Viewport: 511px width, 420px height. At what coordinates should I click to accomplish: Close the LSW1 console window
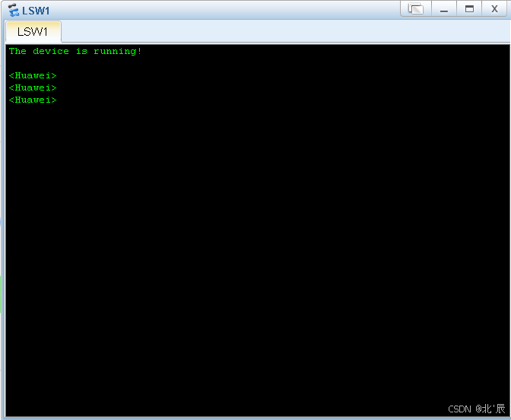tap(494, 9)
